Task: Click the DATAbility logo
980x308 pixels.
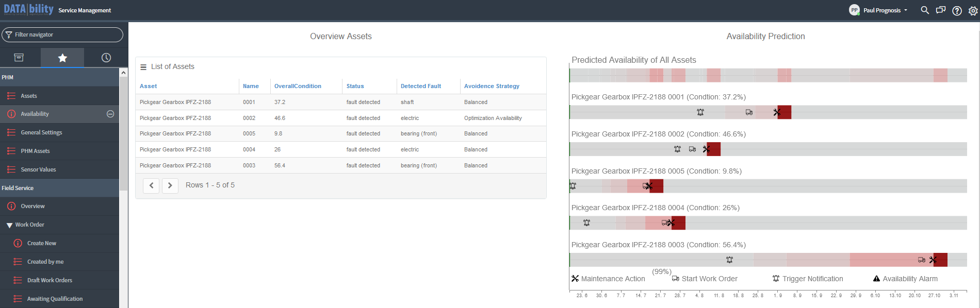Action: [x=29, y=9]
